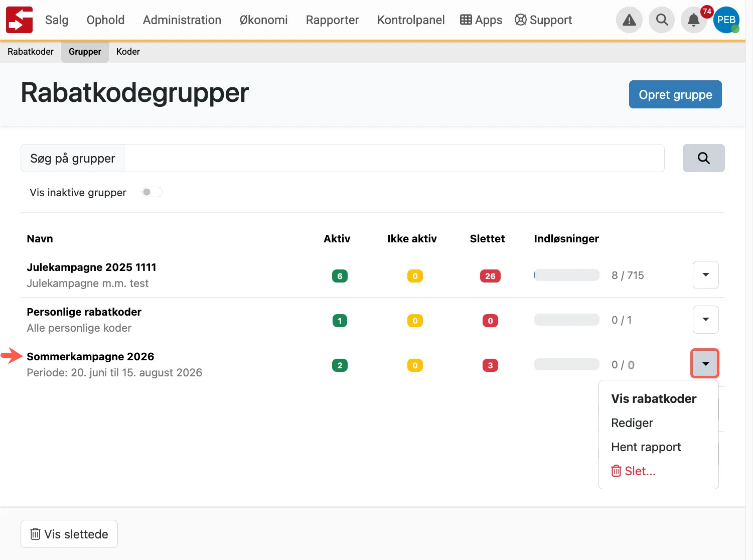Choose Slet... in dropdown menu
This screenshot has height=560, width=753.
coord(633,471)
